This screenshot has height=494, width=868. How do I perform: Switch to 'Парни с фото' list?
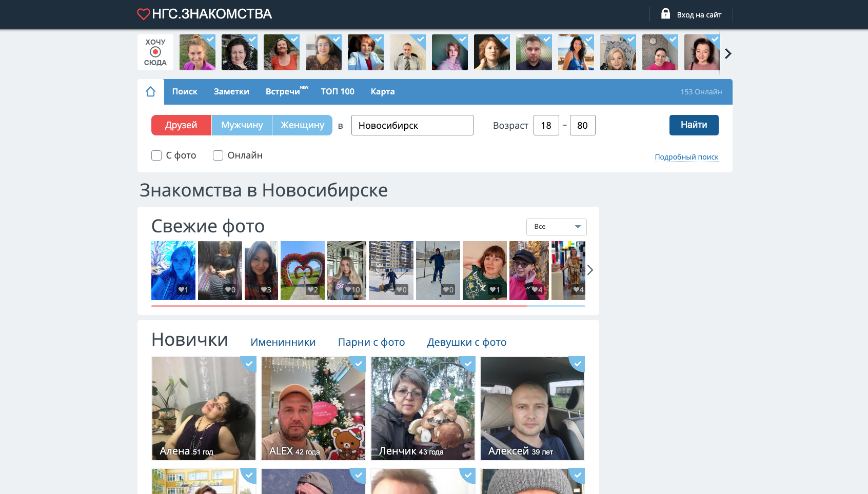point(371,342)
